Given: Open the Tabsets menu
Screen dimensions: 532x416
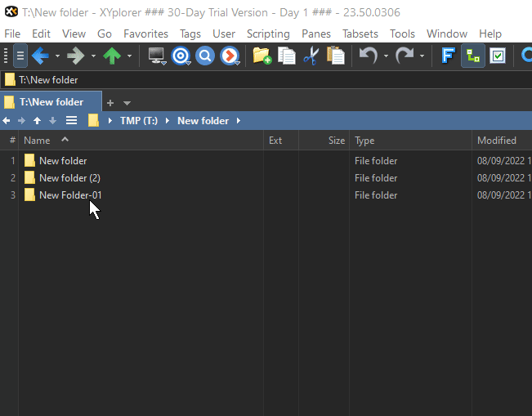Looking at the screenshot, I should click(360, 34).
